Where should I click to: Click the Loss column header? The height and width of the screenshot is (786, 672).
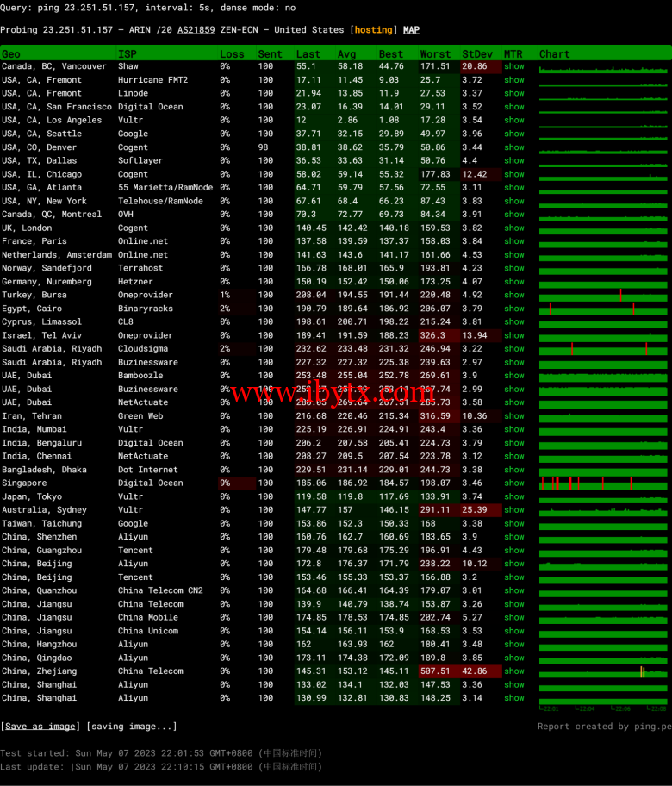[x=232, y=53]
